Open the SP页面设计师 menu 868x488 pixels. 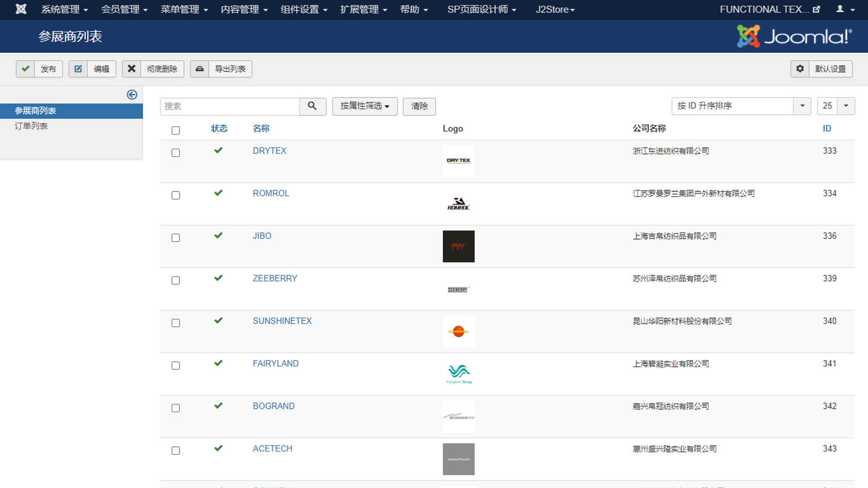click(482, 9)
